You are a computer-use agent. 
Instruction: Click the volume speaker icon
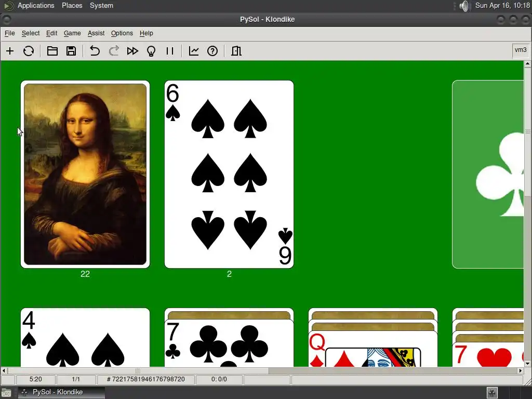tap(464, 6)
